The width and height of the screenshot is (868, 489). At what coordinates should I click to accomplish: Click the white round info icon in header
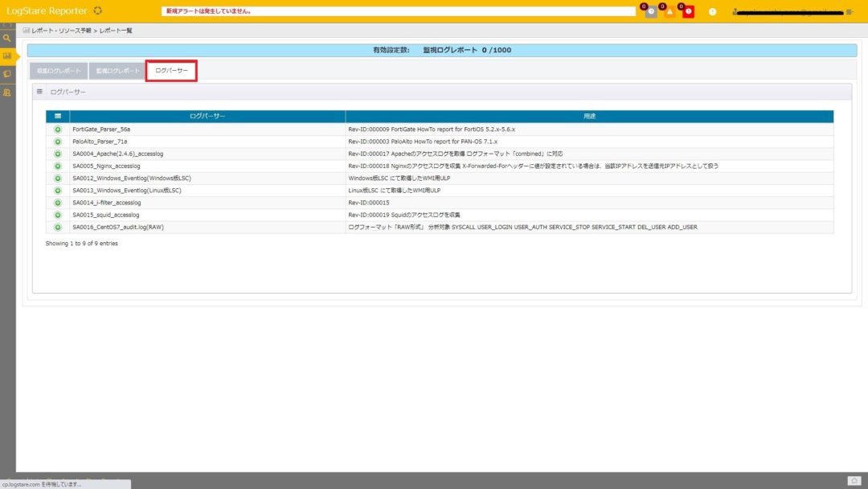coord(712,11)
